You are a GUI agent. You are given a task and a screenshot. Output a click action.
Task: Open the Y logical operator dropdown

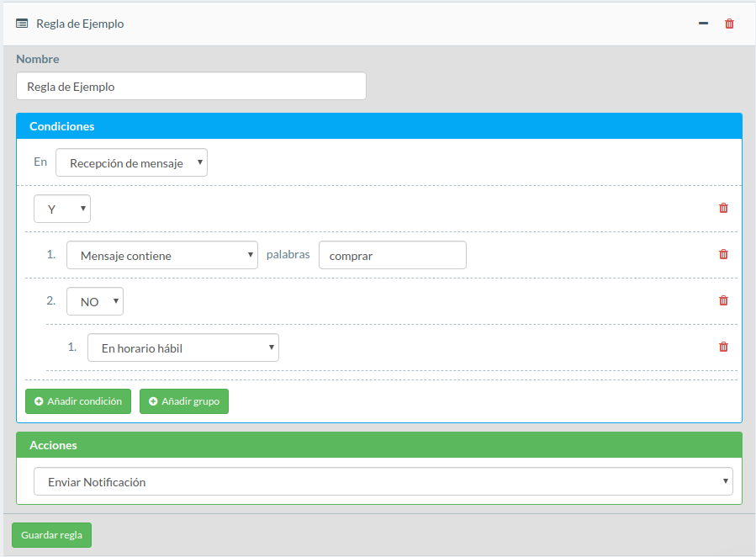[62, 209]
